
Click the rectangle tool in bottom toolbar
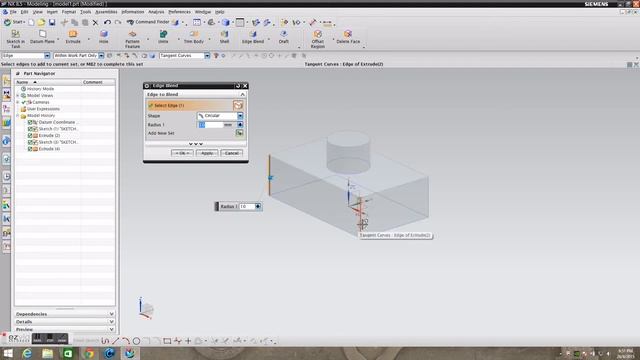click(x=167, y=340)
